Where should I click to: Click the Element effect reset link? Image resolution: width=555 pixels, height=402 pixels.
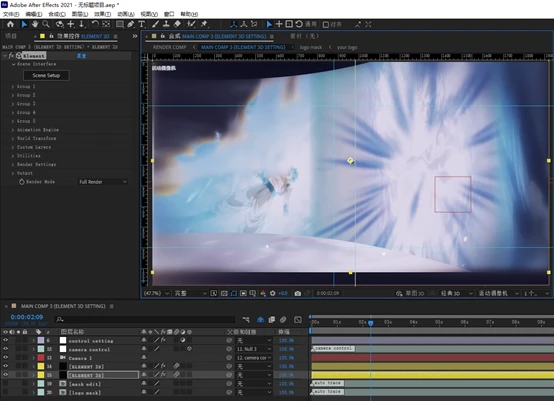(81, 56)
